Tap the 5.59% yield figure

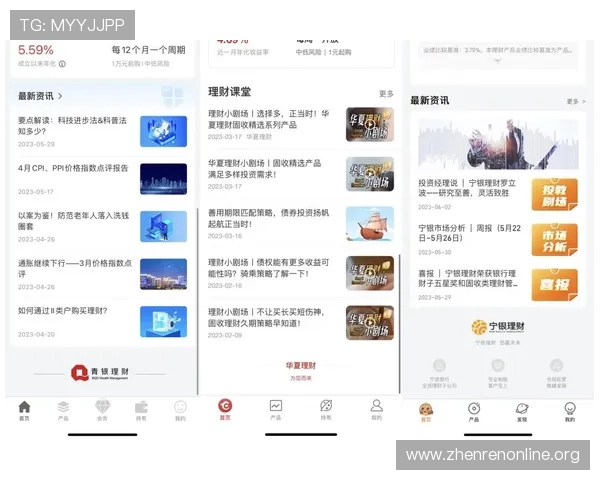coord(36,50)
